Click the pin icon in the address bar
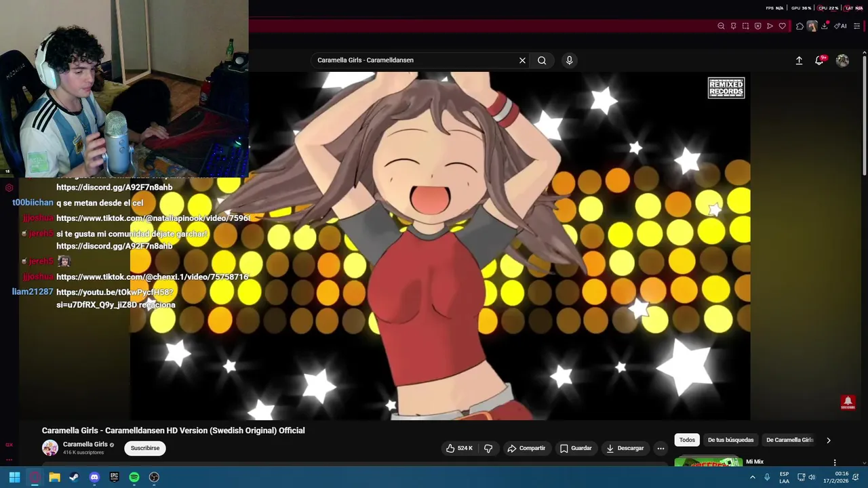The width and height of the screenshot is (868, 488). point(733,26)
